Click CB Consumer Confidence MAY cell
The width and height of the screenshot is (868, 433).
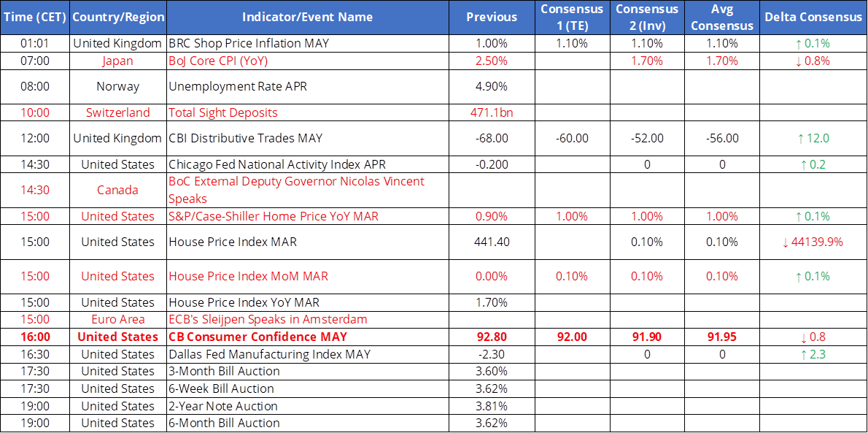point(308,337)
